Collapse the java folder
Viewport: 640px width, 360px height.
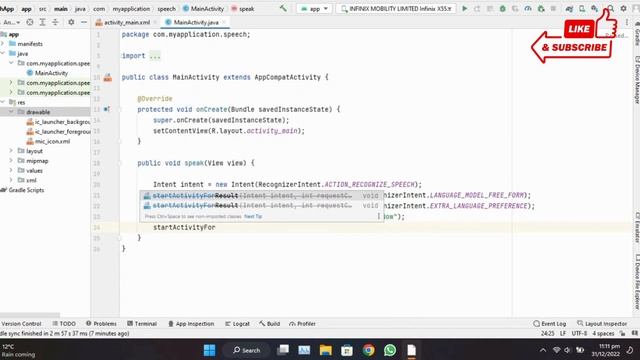(x=3, y=53)
